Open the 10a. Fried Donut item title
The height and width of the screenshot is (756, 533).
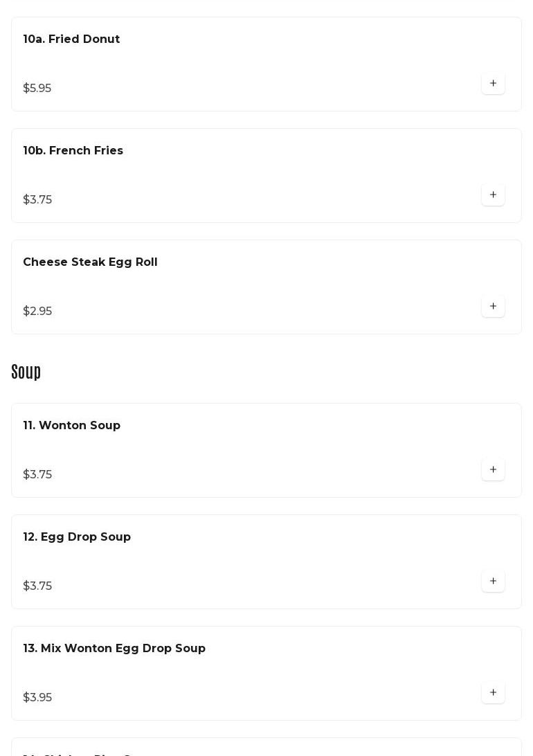(x=71, y=39)
